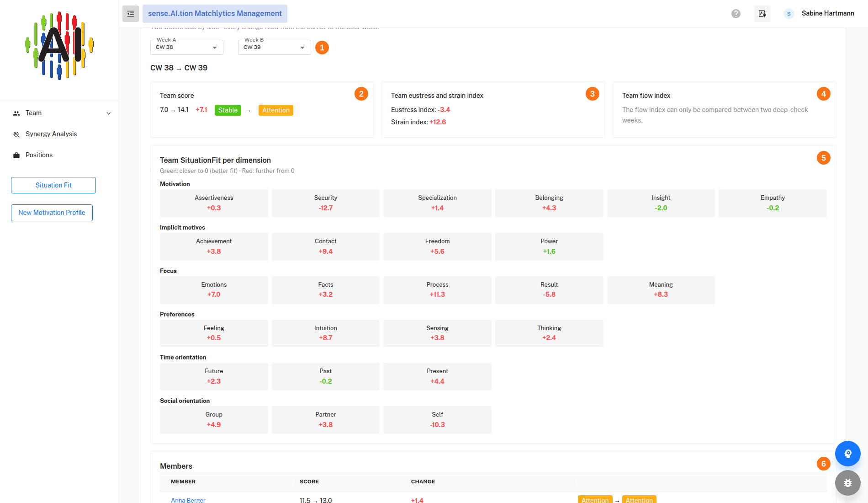868x503 pixels.
Task: Click the Team people icon in sidebar
Action: coord(16,113)
